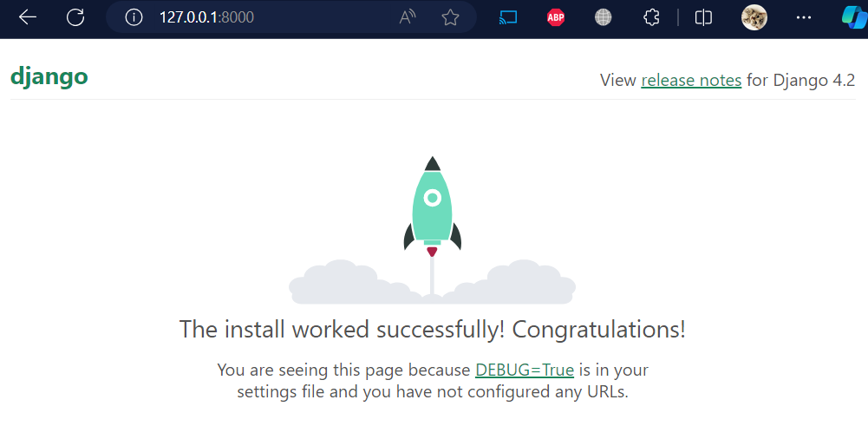Open the Copilot sidebar icon
Image resolution: width=868 pixels, height=426 pixels.
pyautogui.click(x=855, y=17)
